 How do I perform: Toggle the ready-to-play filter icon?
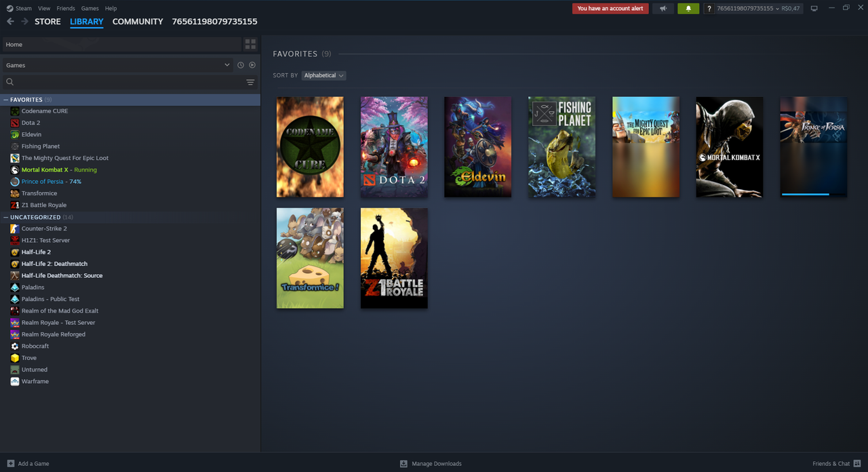[252, 65]
